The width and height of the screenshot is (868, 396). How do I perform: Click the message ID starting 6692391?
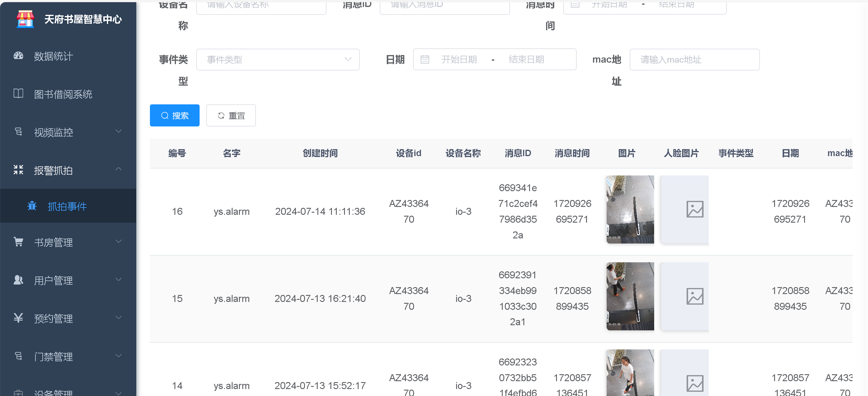518,298
